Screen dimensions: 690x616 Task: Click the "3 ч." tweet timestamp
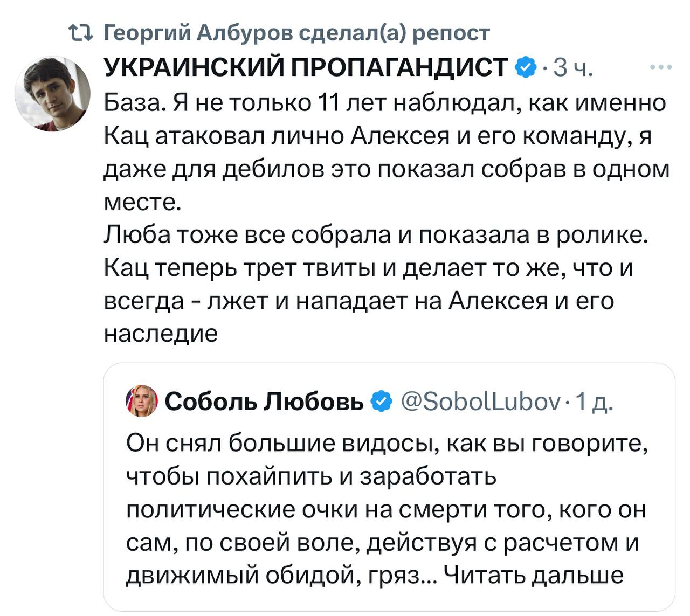(573, 68)
